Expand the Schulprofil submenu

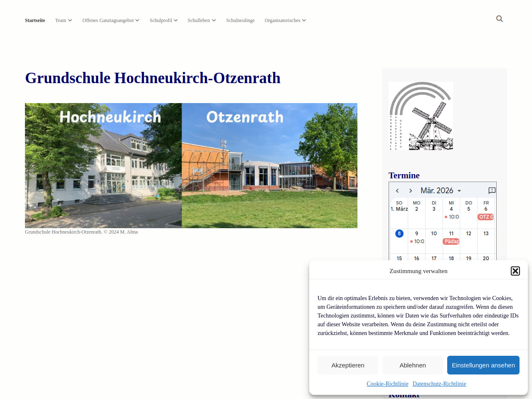pyautogui.click(x=163, y=20)
